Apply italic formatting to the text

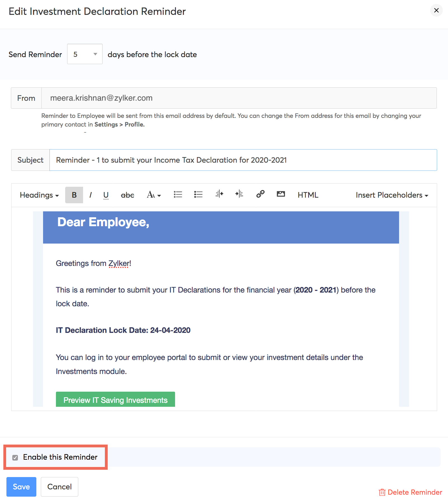90,195
